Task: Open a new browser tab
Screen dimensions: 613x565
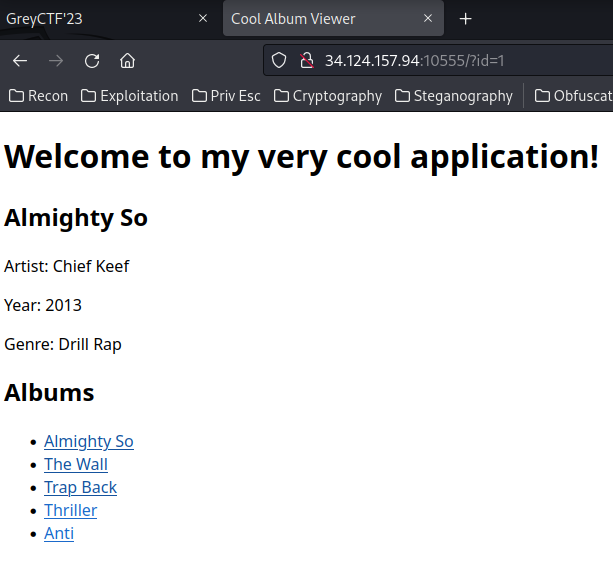Action: pos(465,19)
